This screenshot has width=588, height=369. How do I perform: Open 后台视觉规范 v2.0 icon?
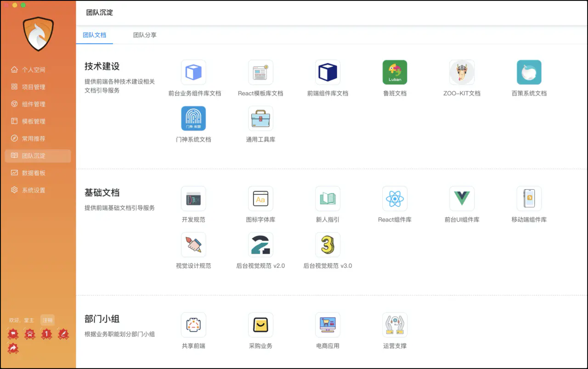260,244
